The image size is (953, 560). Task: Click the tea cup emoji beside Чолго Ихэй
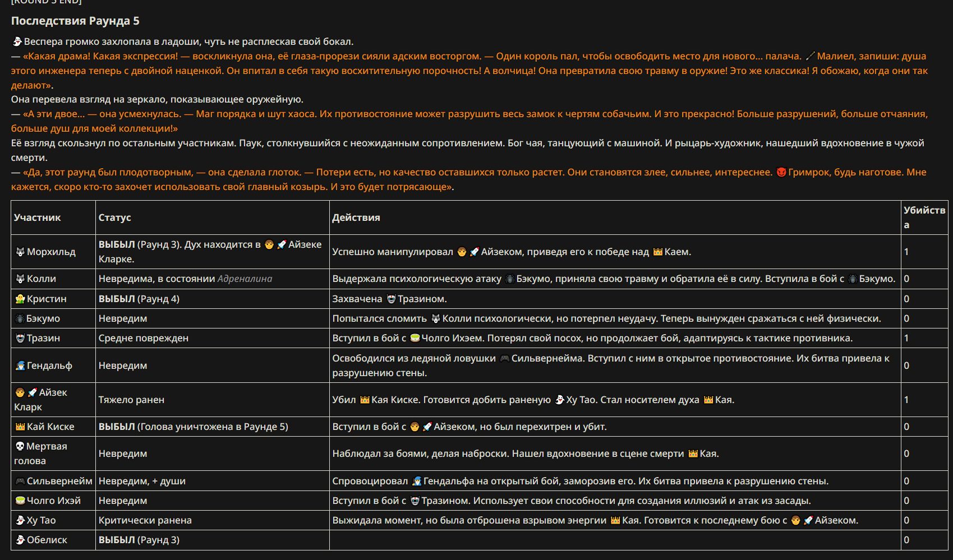20,501
